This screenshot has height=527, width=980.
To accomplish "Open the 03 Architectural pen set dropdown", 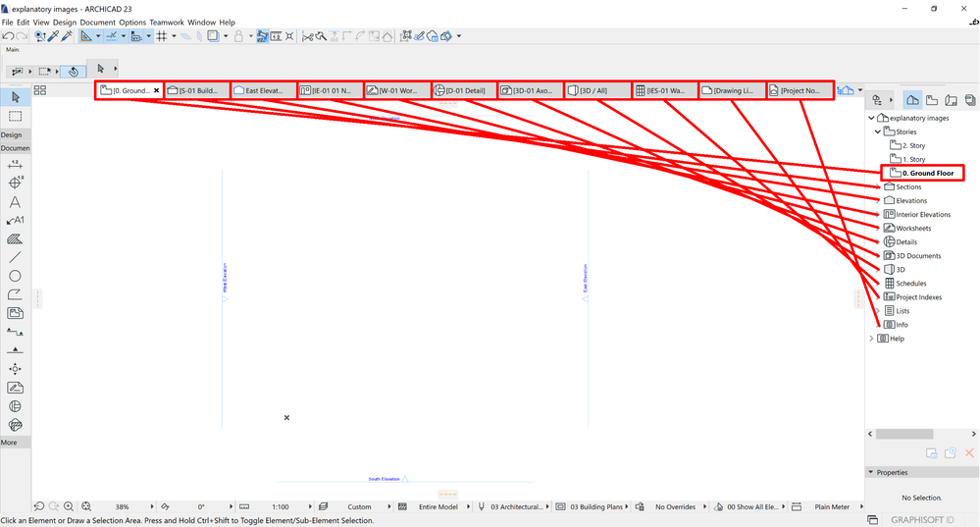I will click(547, 507).
